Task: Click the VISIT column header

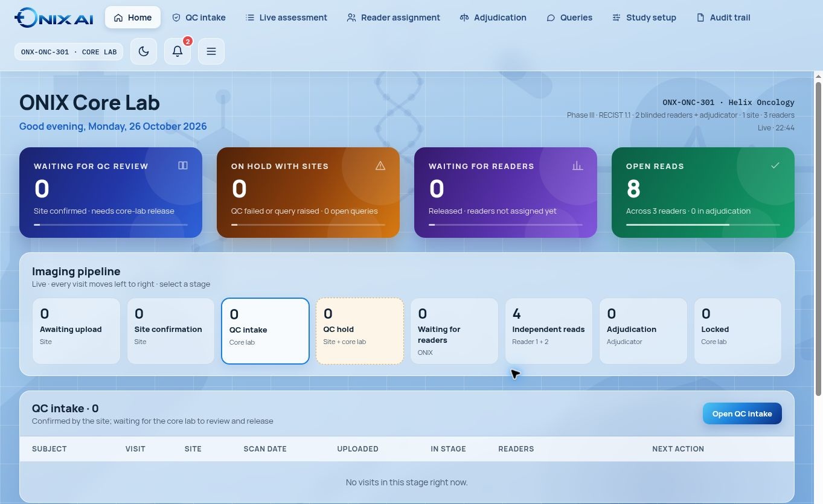Action: (x=135, y=449)
